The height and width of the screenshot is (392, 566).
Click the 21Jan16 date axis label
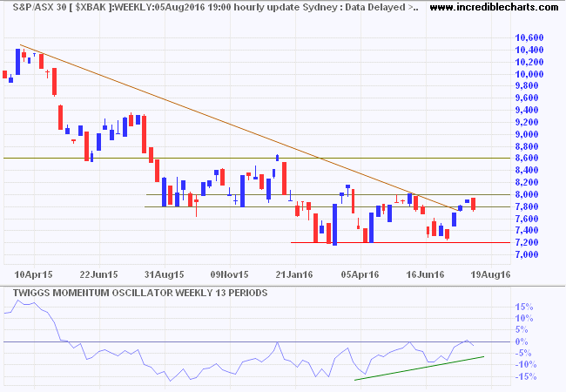[x=294, y=274]
